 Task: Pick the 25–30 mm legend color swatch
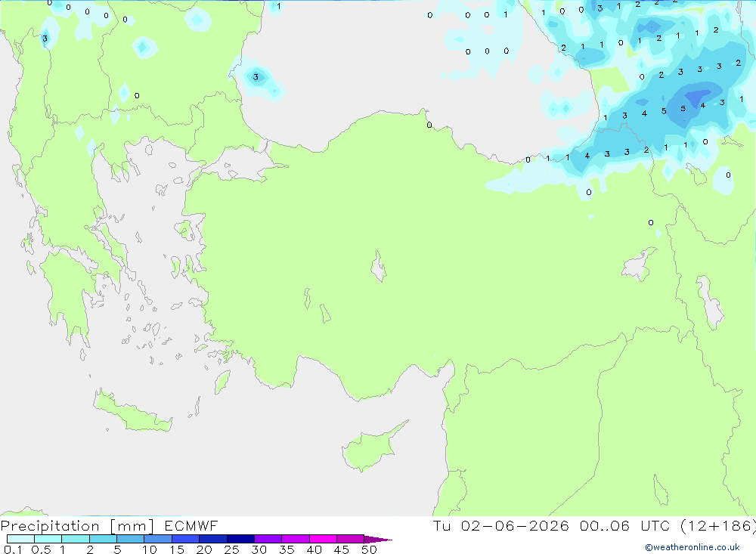(240, 539)
